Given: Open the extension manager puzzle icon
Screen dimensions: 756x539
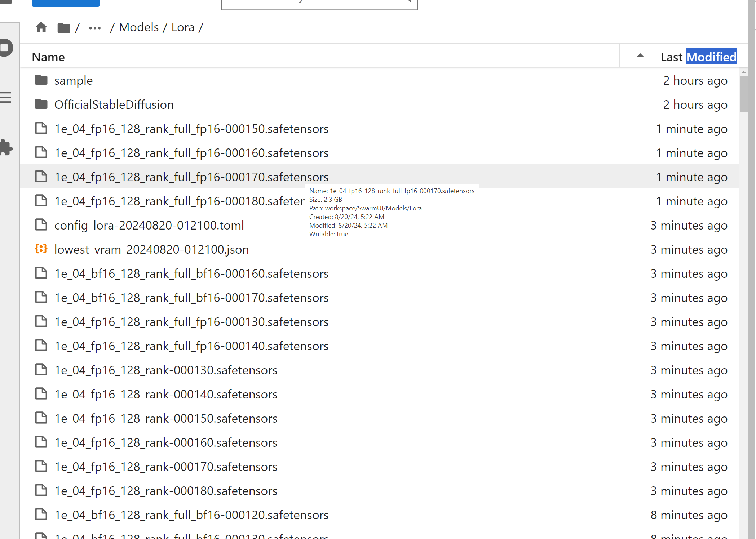Looking at the screenshot, I should [x=6, y=147].
